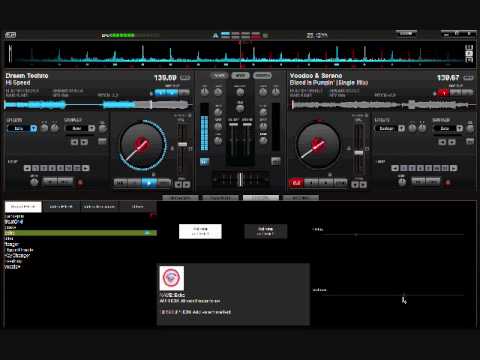Trigger hot cue 3 on right deck
Image resolution: width=480 pixels, height=360 pixels.
pos(468,93)
